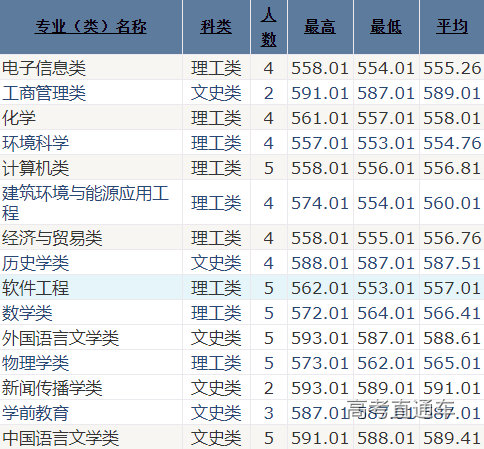This screenshot has height=449, width=484.
Task: Select the 物理学类 major name
Action: click(x=36, y=363)
